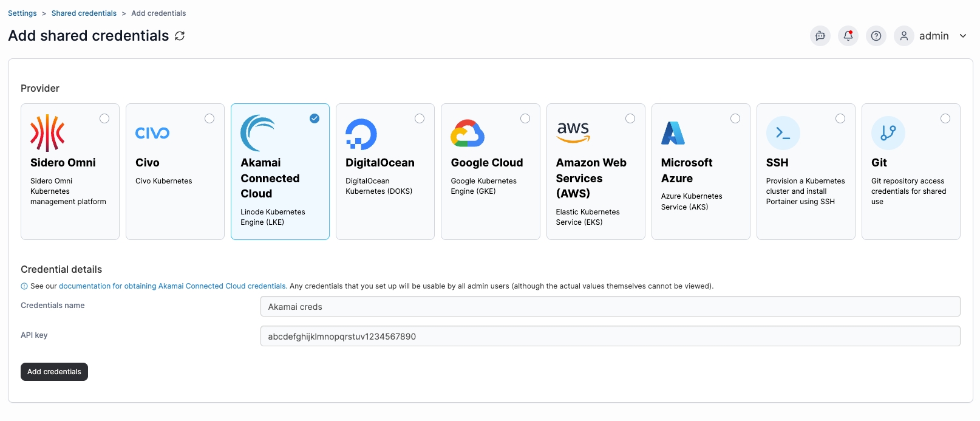Click the Google Cloud logo icon
Image resolution: width=980 pixels, height=421 pixels.
tap(467, 134)
